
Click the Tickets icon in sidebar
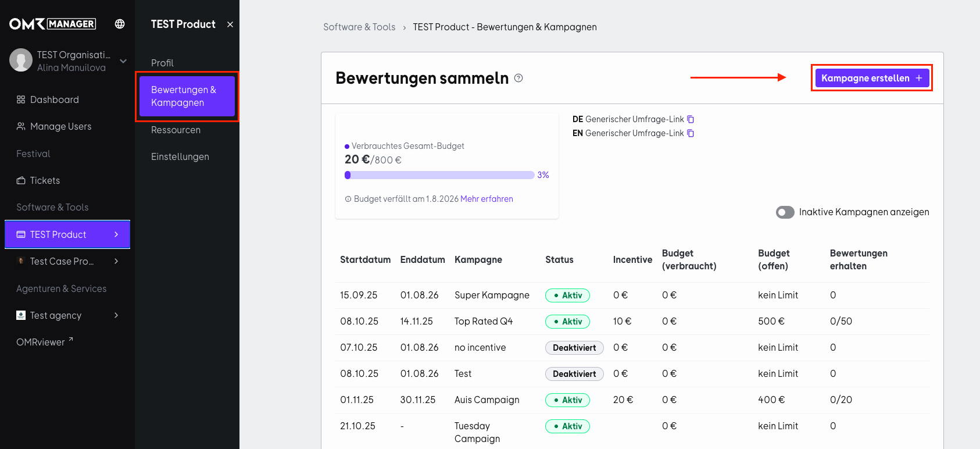(21, 180)
